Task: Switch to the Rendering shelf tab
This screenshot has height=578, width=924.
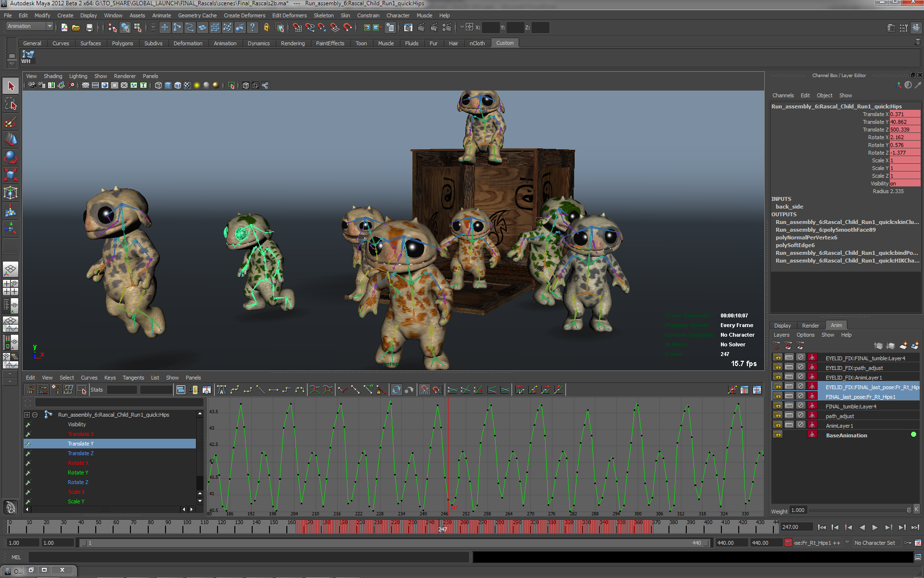Action: click(x=293, y=43)
